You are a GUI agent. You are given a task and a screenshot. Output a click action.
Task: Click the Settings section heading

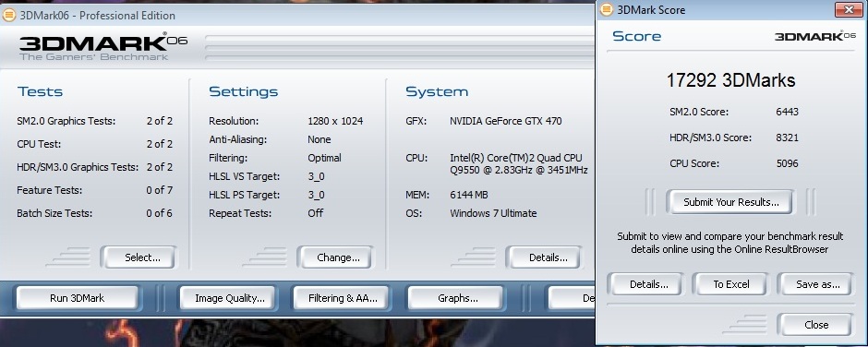[243, 92]
